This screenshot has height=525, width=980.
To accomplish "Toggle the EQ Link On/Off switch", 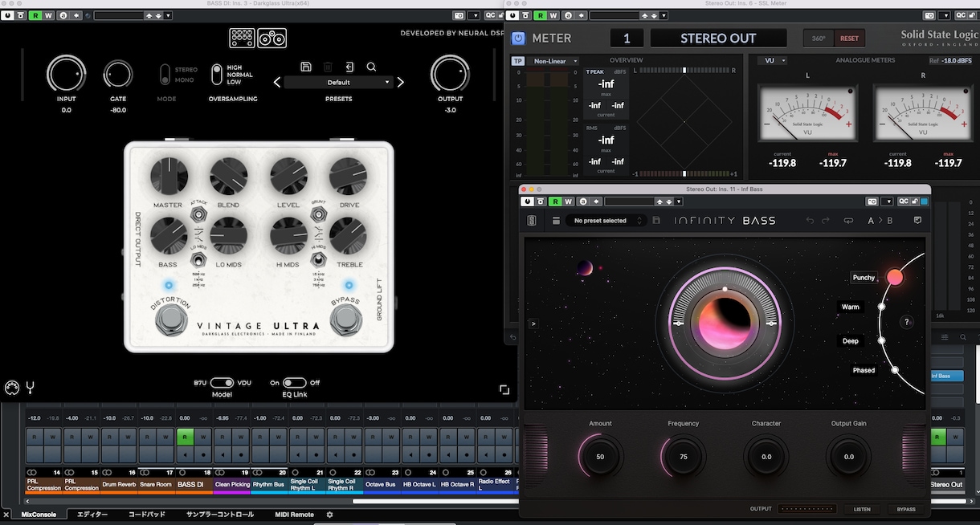I will [x=294, y=383].
